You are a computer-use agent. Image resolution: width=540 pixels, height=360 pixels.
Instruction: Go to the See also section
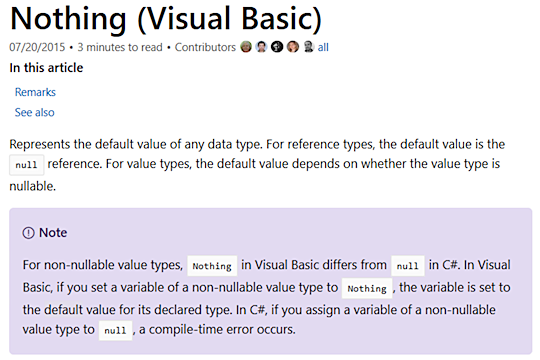point(34,112)
